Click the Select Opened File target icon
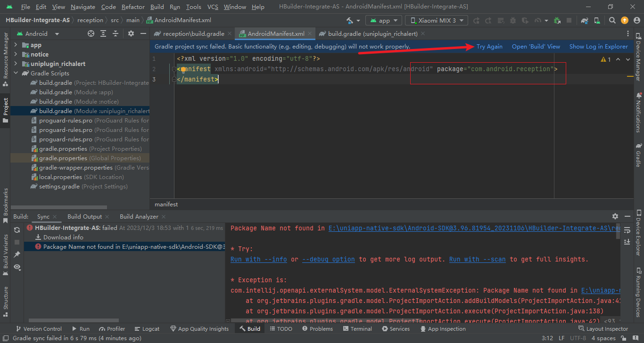 pyautogui.click(x=91, y=34)
